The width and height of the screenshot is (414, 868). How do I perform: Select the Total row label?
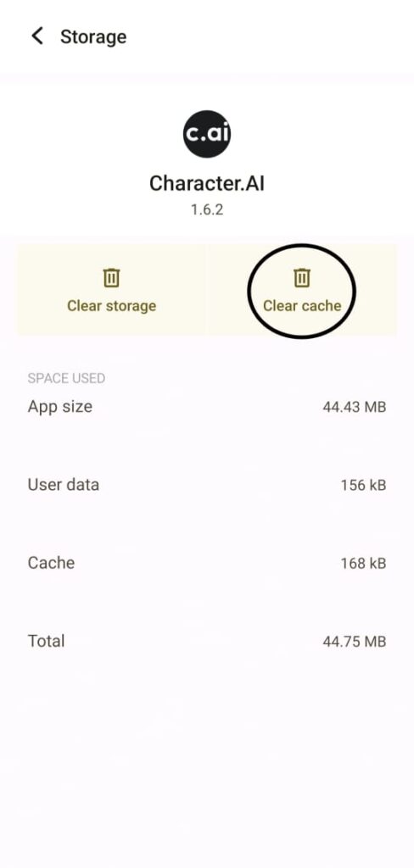pos(46,641)
